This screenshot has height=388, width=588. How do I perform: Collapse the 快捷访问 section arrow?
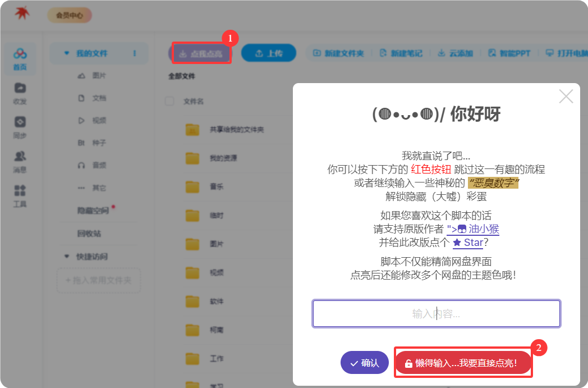[67, 257]
